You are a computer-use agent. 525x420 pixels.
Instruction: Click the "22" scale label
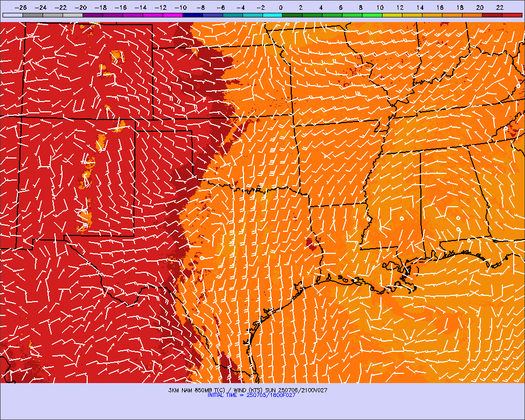coord(500,8)
